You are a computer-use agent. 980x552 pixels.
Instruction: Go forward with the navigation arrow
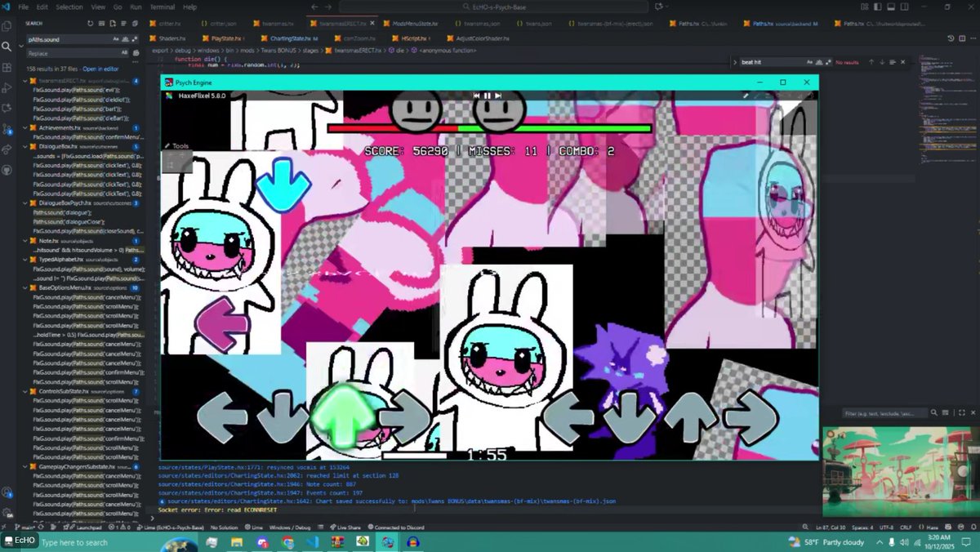click(327, 7)
